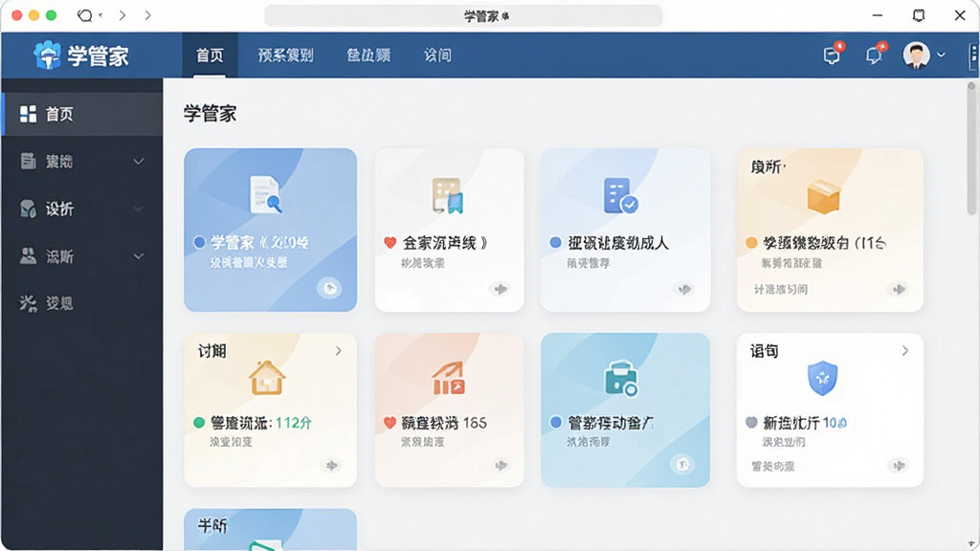Click the browser forward arrow in title bar
Screen dimensions: 980x551
pyautogui.click(x=147, y=15)
